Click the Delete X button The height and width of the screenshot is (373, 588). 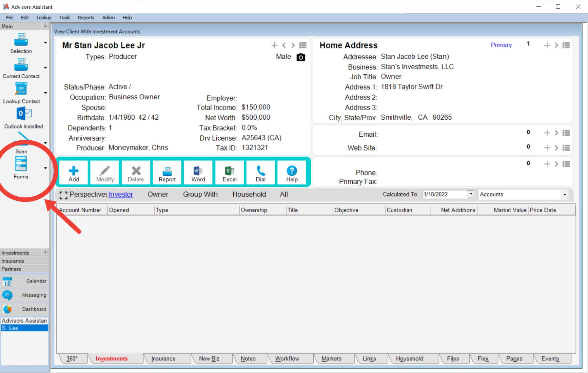tap(136, 173)
